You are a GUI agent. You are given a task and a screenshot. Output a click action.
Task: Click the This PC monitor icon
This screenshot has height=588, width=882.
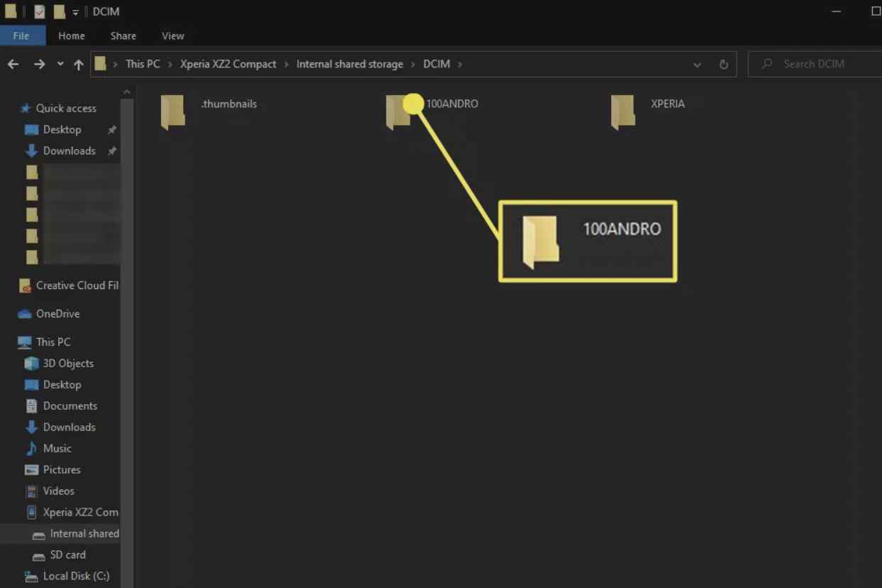(25, 342)
